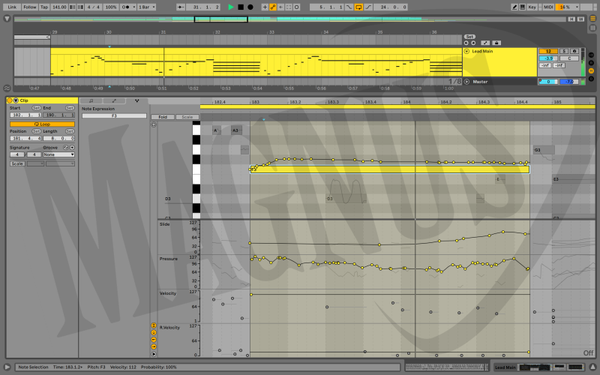This screenshot has height=375, width=600.
Task: Open the Note Expression tab
Action: point(137,101)
